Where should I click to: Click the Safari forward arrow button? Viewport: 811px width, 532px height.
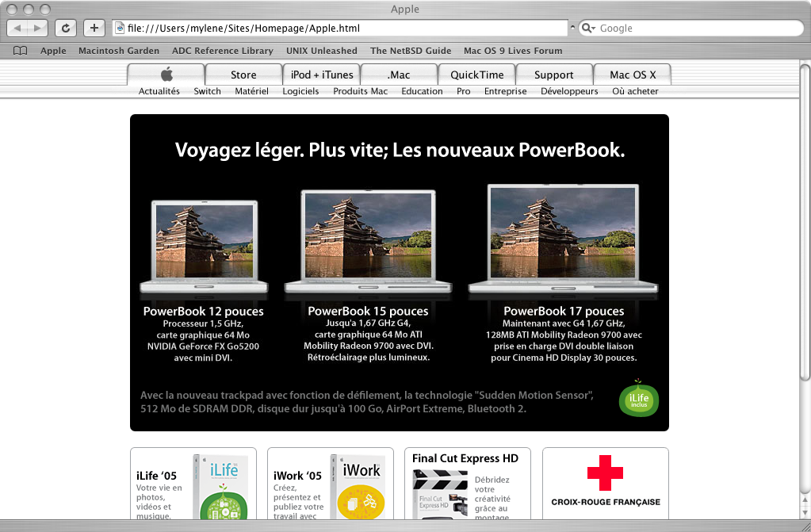[x=38, y=28]
